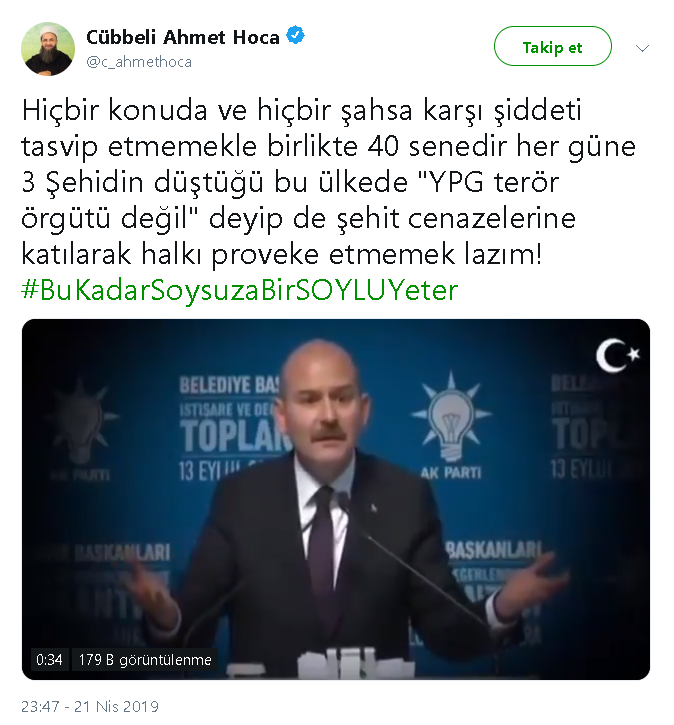674x725 pixels.
Task: Click the crescent and star watermark in video
Action: coord(618,355)
